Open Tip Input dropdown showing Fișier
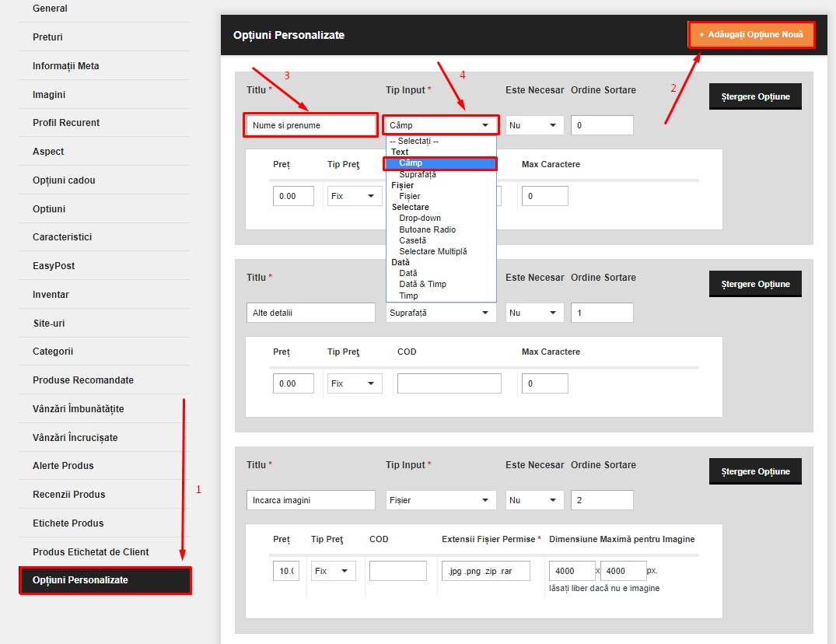 441,500
